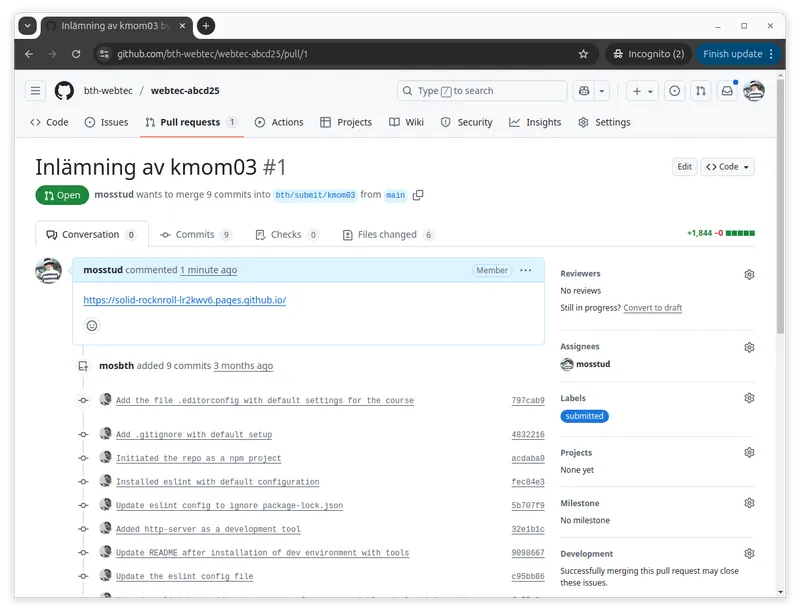
Task: Add a reaction with the smiley icon
Action: click(x=92, y=325)
